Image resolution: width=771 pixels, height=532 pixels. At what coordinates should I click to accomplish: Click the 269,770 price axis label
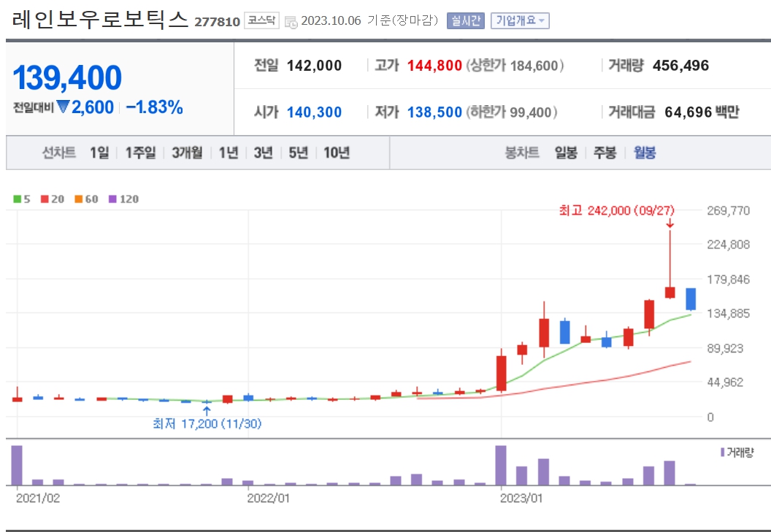pos(728,210)
